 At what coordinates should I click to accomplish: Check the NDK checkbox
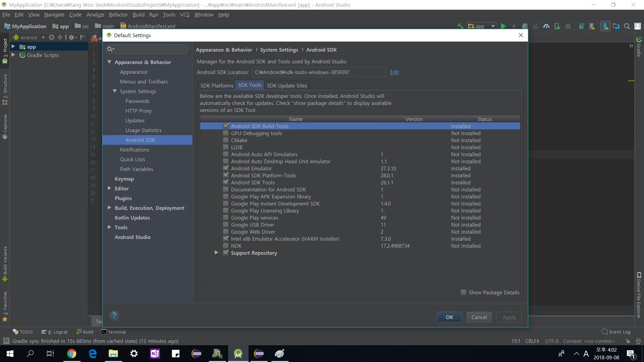pyautogui.click(x=226, y=246)
